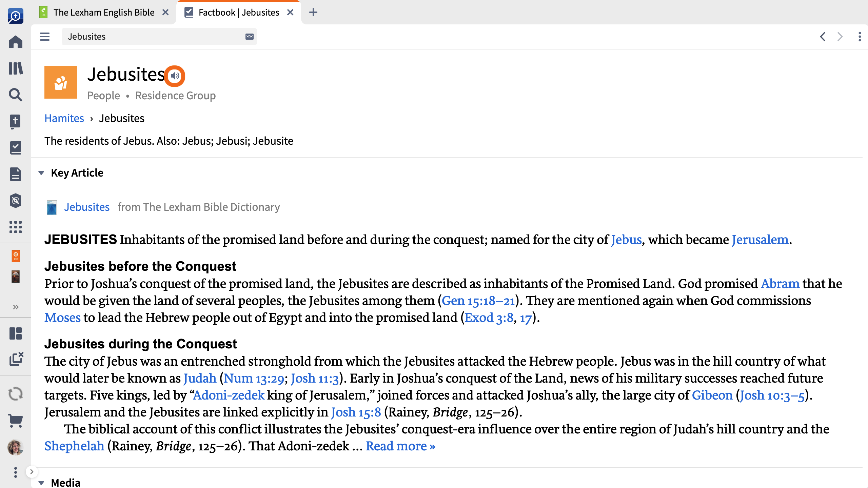
Task: Open the Factbook icon in sidebar
Action: (x=16, y=148)
